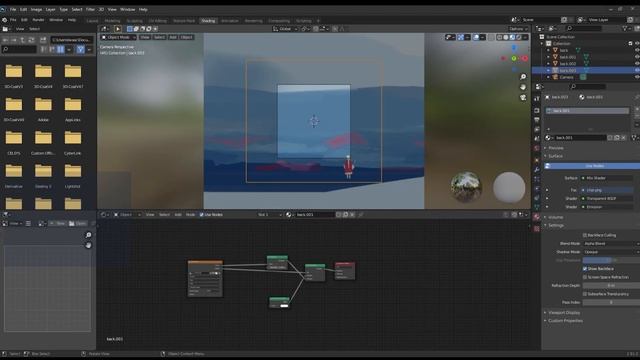Click the clip threshold slider
This screenshot has width=640, height=360.
[x=611, y=260]
